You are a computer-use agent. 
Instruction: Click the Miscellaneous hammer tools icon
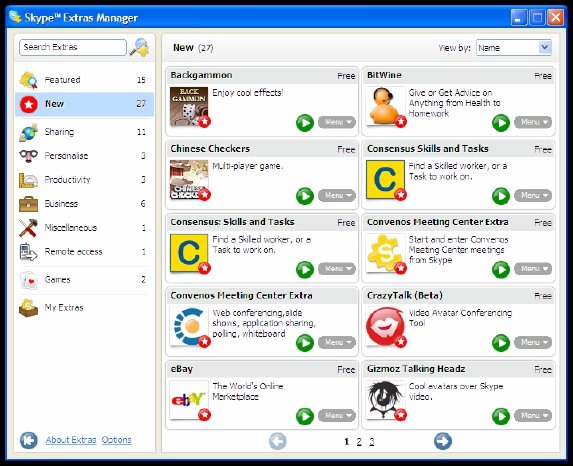pyautogui.click(x=28, y=228)
